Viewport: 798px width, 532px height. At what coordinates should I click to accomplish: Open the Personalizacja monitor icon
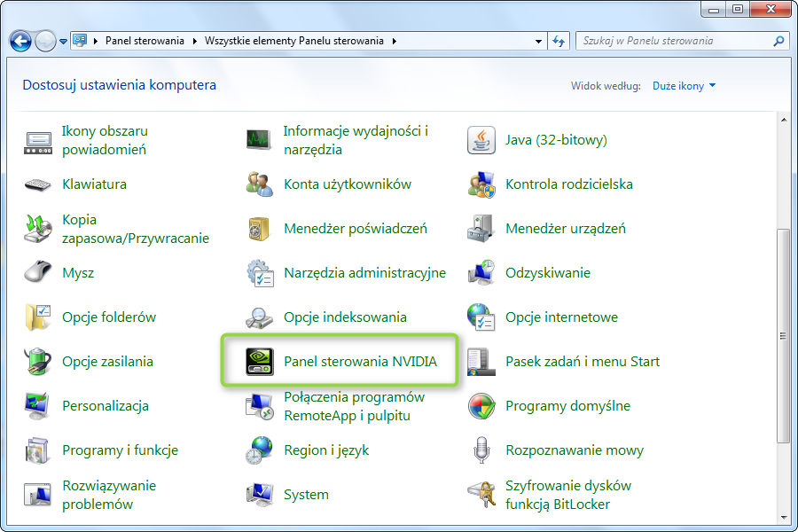click(37, 406)
